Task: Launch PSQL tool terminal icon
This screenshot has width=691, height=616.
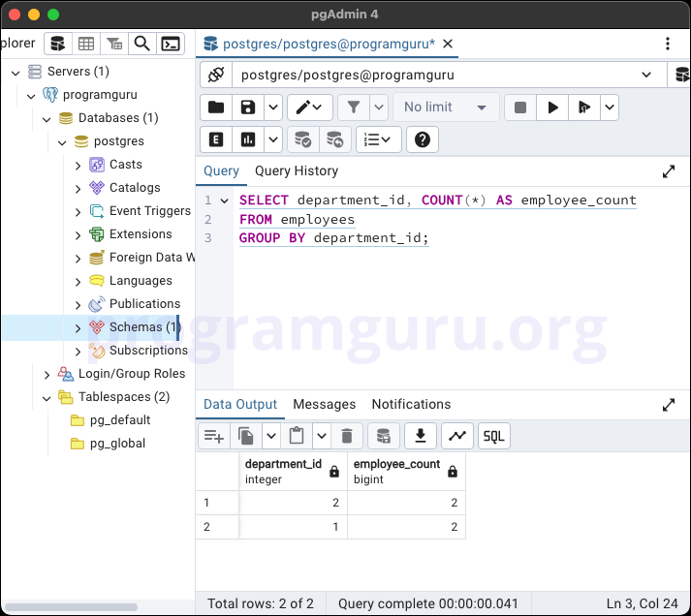Action: (171, 44)
